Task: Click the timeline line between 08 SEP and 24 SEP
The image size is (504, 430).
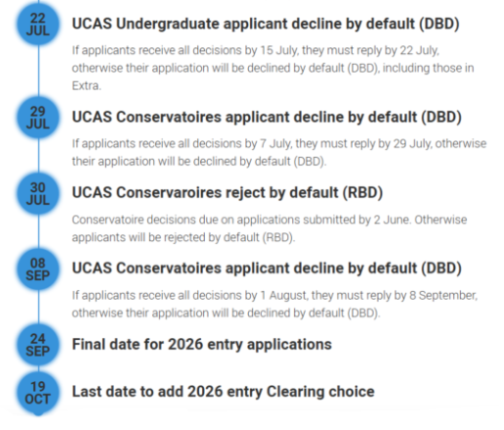Action: 38,307
